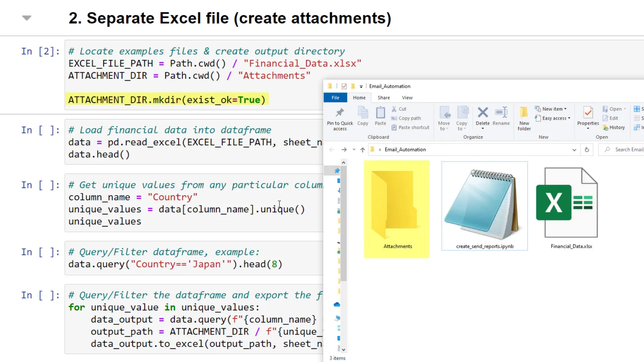Screen dimensions: 644x362
Task: Go up one folder level
Action: click(363, 149)
